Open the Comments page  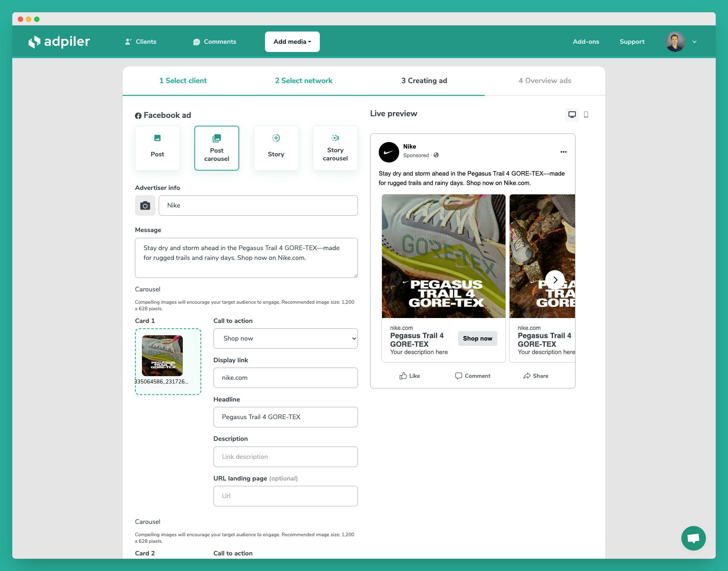point(215,42)
